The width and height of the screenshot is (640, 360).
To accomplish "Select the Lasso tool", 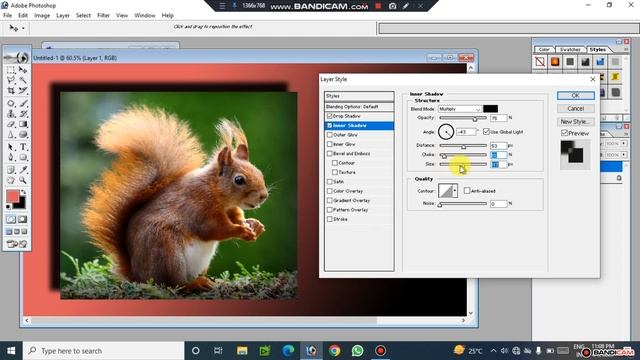I will click(x=11, y=80).
